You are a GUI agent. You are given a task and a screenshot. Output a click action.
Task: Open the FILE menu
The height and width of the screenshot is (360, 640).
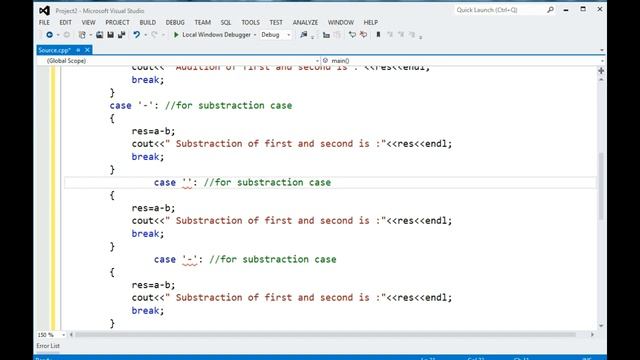pyautogui.click(x=44, y=22)
